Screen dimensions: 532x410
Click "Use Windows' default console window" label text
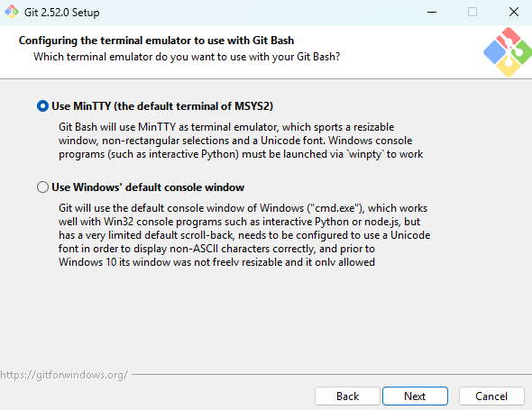point(148,187)
